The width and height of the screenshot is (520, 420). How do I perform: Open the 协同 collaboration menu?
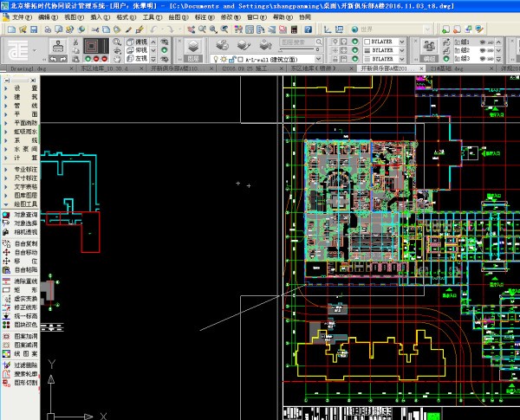click(x=304, y=17)
